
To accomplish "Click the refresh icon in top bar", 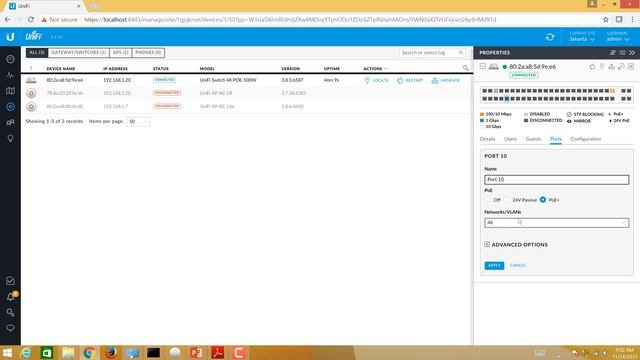I will coord(550,37).
